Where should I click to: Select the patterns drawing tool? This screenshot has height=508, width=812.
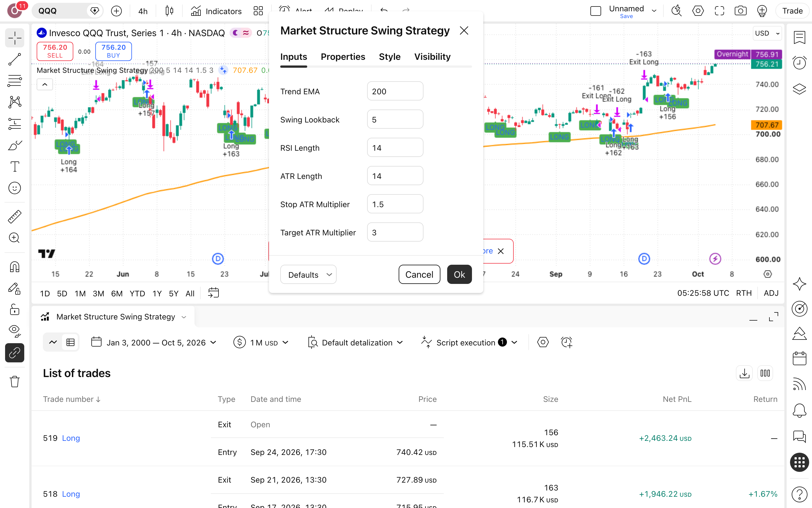[15, 102]
